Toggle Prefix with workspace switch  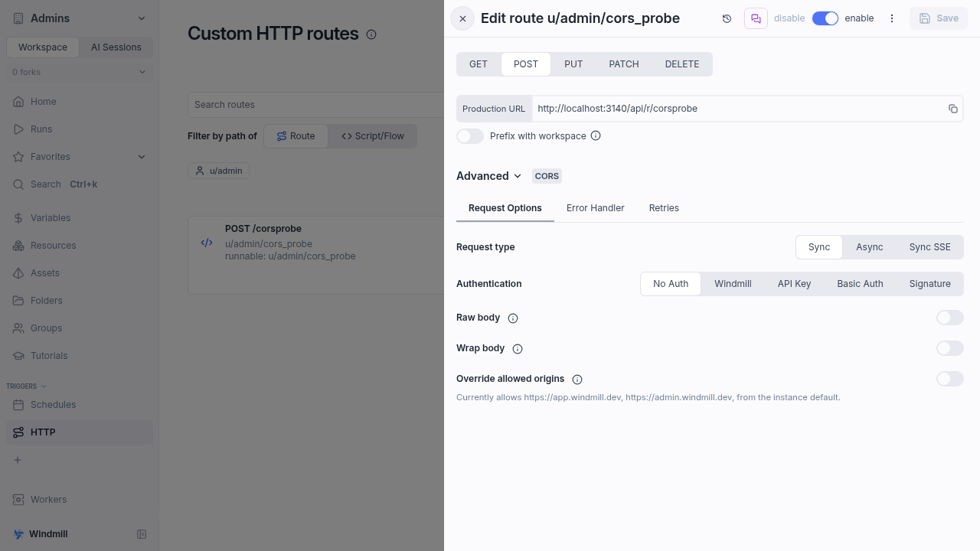pos(470,136)
